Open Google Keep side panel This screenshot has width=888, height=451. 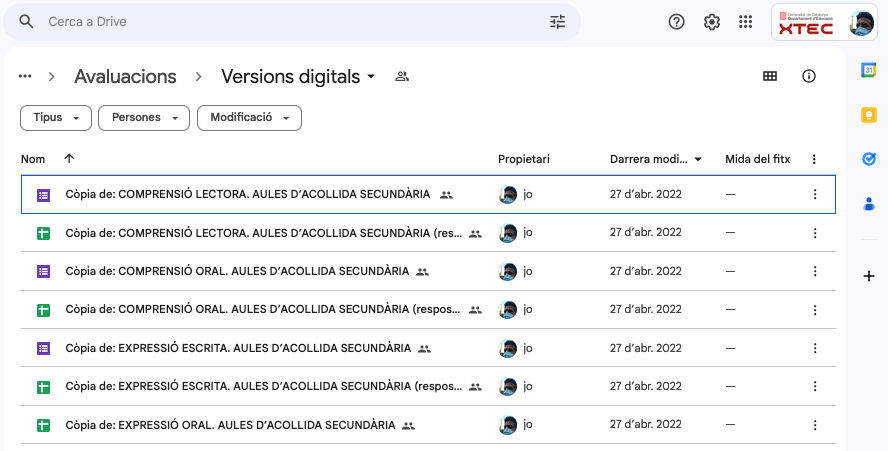click(869, 115)
